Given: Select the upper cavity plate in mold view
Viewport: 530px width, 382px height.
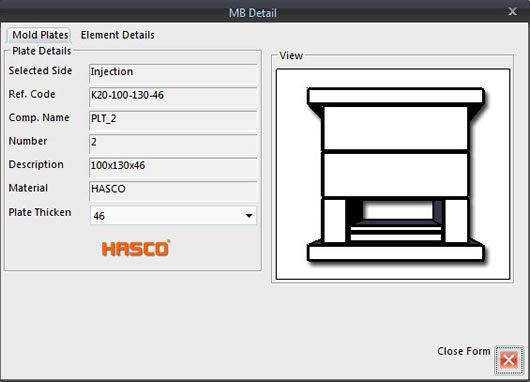Looking at the screenshot, I should [395, 128].
